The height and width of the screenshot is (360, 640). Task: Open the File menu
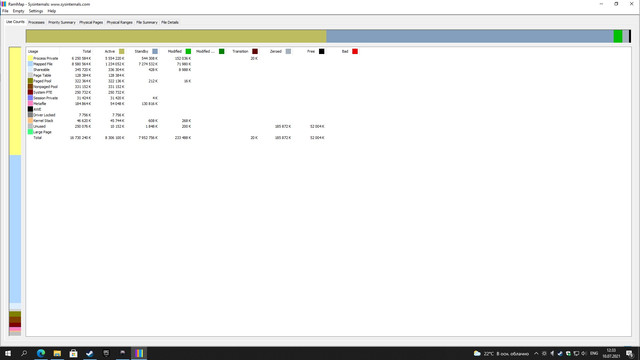[5, 11]
